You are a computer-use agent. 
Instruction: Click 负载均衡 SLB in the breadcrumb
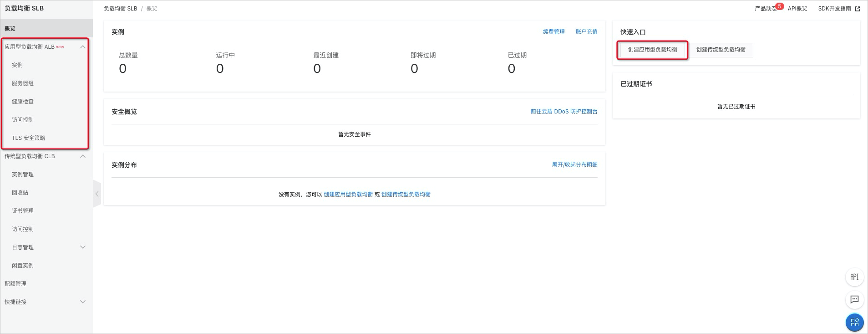[x=120, y=9]
